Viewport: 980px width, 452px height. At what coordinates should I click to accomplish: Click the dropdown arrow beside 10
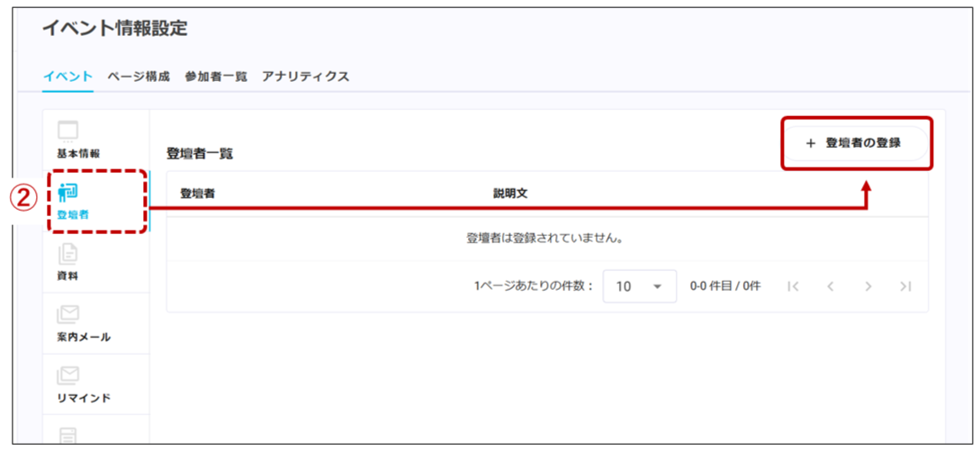(x=657, y=287)
